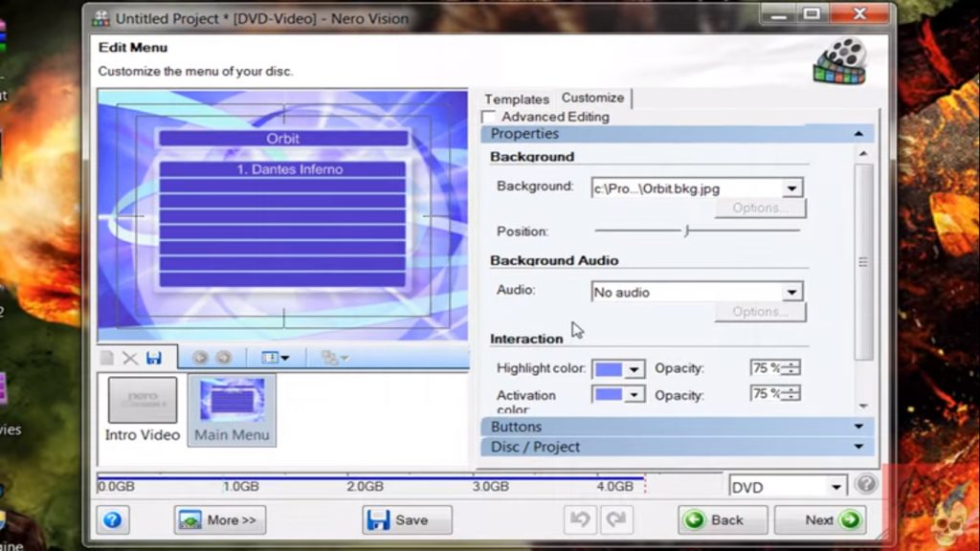
Task: Pick the Activation color swatch
Action: point(608,395)
